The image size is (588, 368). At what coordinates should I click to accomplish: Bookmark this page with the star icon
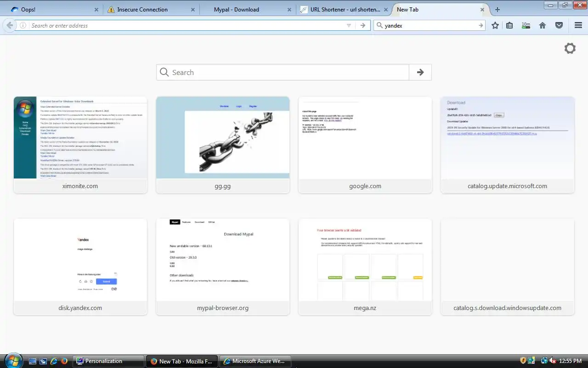click(495, 26)
